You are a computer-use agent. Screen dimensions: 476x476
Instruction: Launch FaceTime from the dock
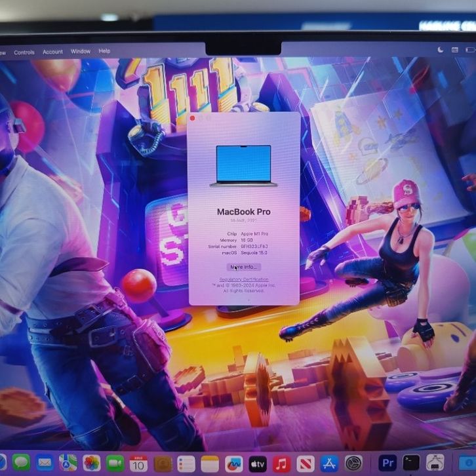[115, 463]
